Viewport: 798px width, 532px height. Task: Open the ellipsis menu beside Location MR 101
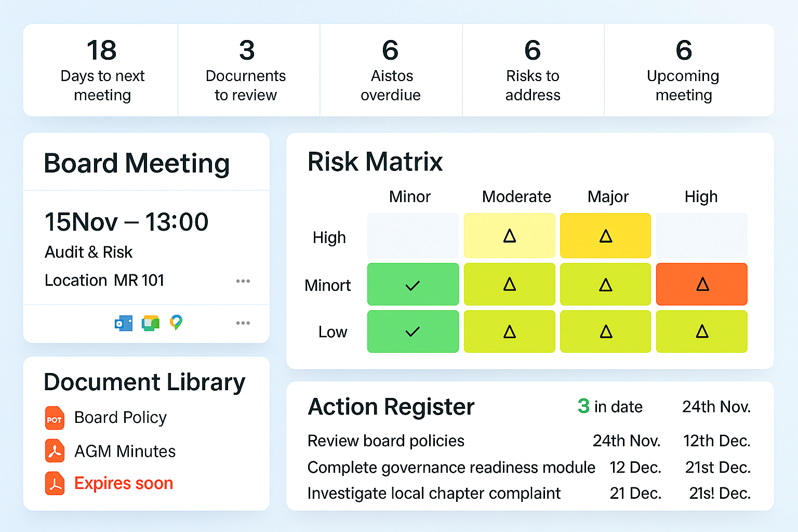tap(243, 281)
